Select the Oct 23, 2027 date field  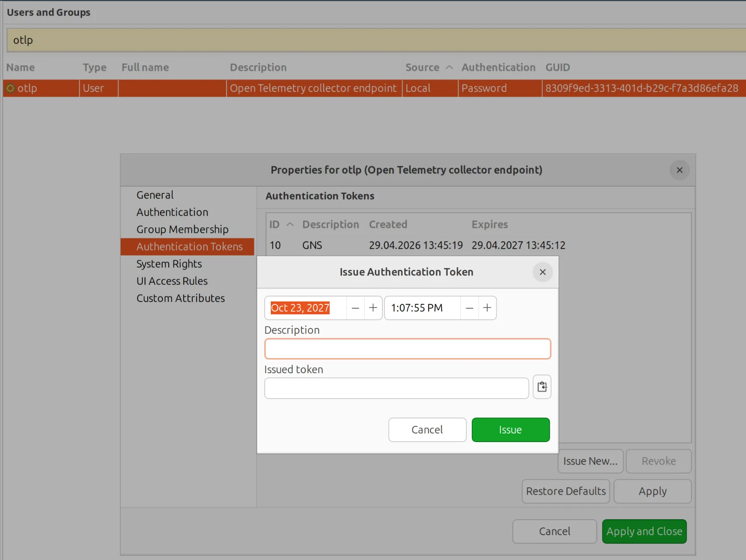click(x=305, y=308)
